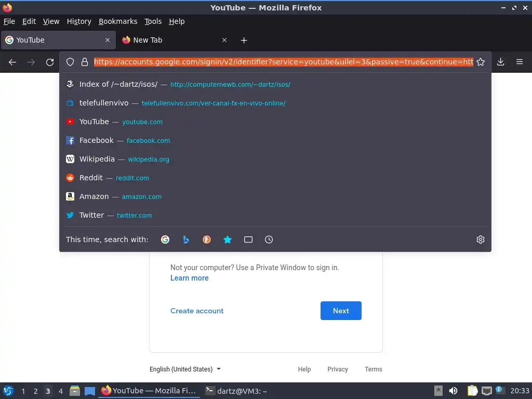Open the volume control tray icon
This screenshot has width=532, height=399.
tap(453, 391)
